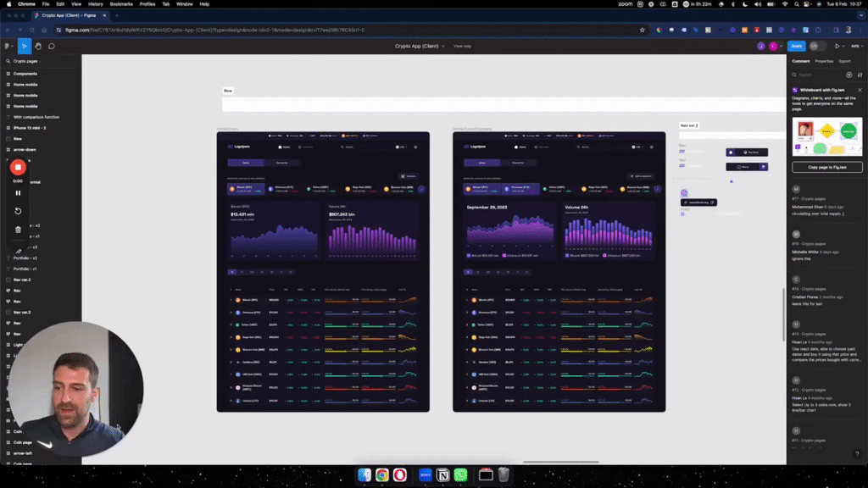Select the Move tool in the Figma toolbar
868x488 pixels.
tap(24, 47)
